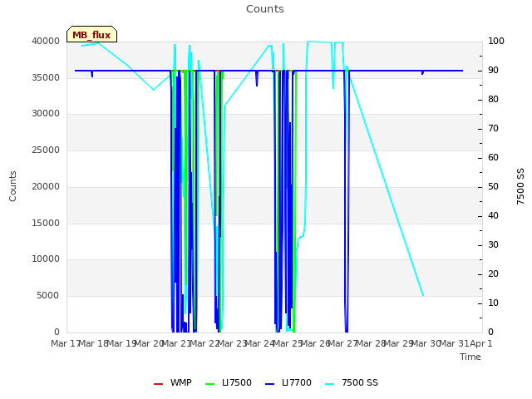Viewport: 532px width, 399px height.
Task: Click the 100 tick on right axis
Action: coord(496,41)
